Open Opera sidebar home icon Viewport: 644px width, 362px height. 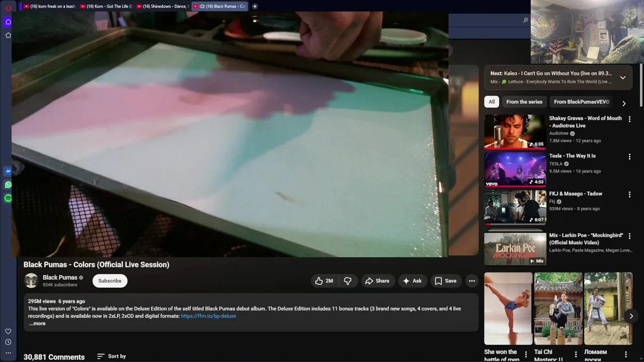8,22
